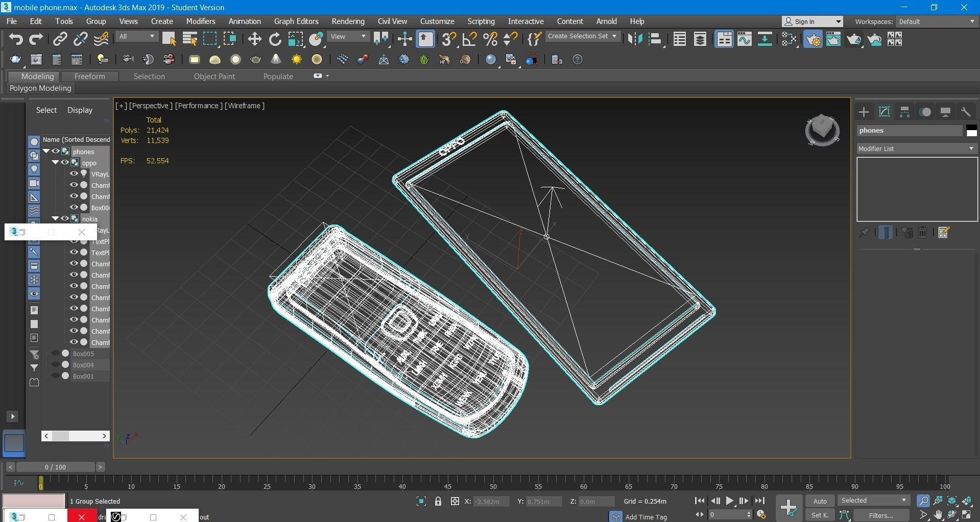980x522 pixels.
Task: Click the Configure Modifier Sets icon
Action: coord(943,233)
